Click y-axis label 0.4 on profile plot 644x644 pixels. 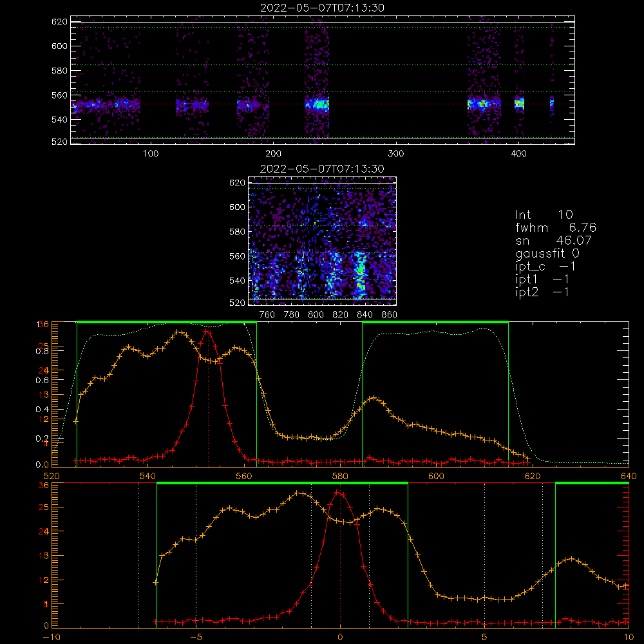43,410
